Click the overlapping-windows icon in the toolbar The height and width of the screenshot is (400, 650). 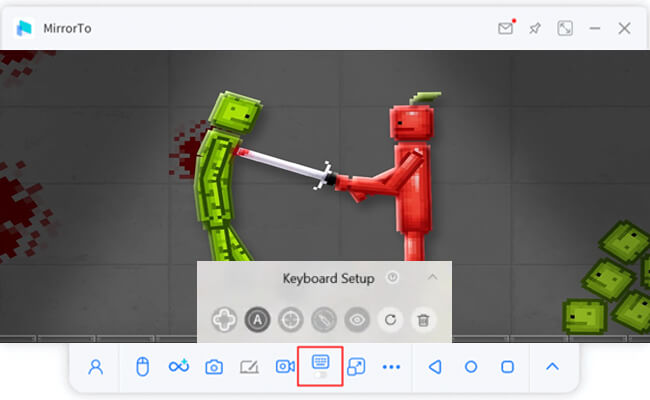[356, 367]
